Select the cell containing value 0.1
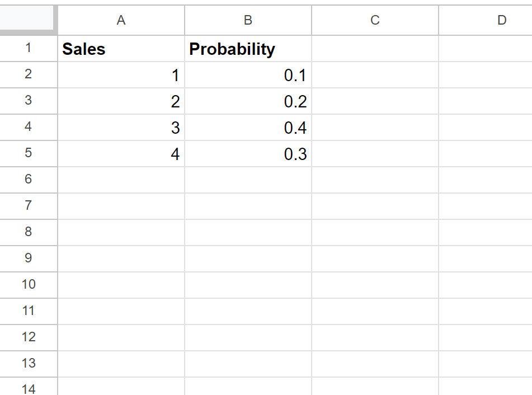Screen dimensions: 532x395 (248, 75)
